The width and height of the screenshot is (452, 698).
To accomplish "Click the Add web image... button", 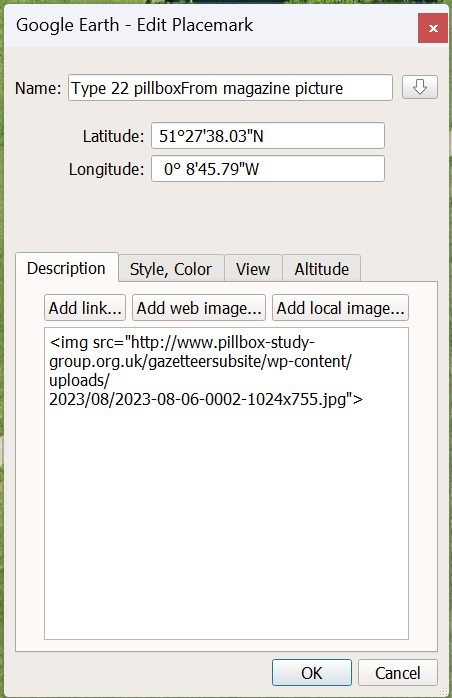I will click(199, 308).
